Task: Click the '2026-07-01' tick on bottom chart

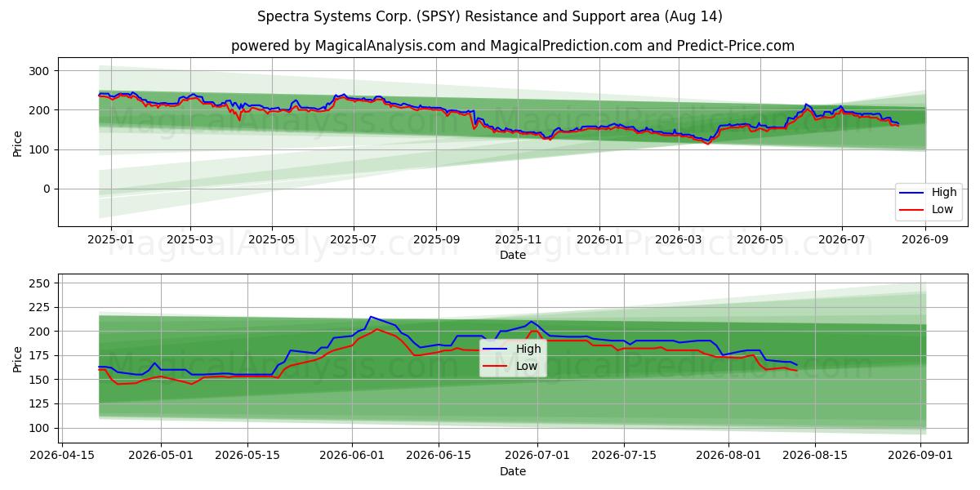Action: [537, 456]
